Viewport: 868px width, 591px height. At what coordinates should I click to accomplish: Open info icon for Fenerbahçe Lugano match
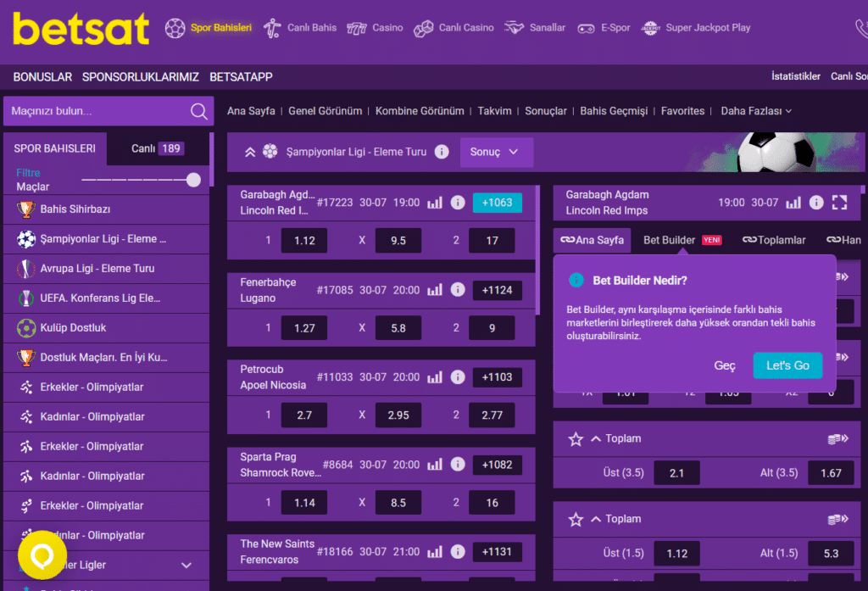click(458, 290)
